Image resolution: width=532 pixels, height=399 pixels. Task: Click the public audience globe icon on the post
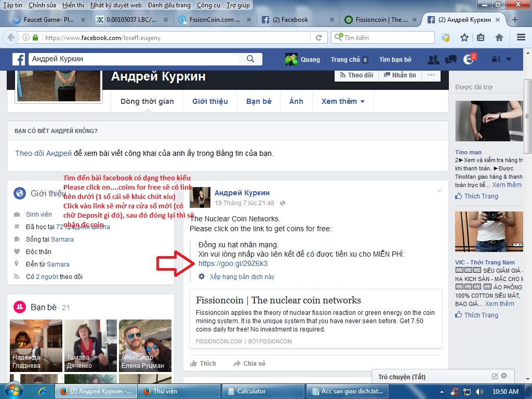(x=283, y=203)
